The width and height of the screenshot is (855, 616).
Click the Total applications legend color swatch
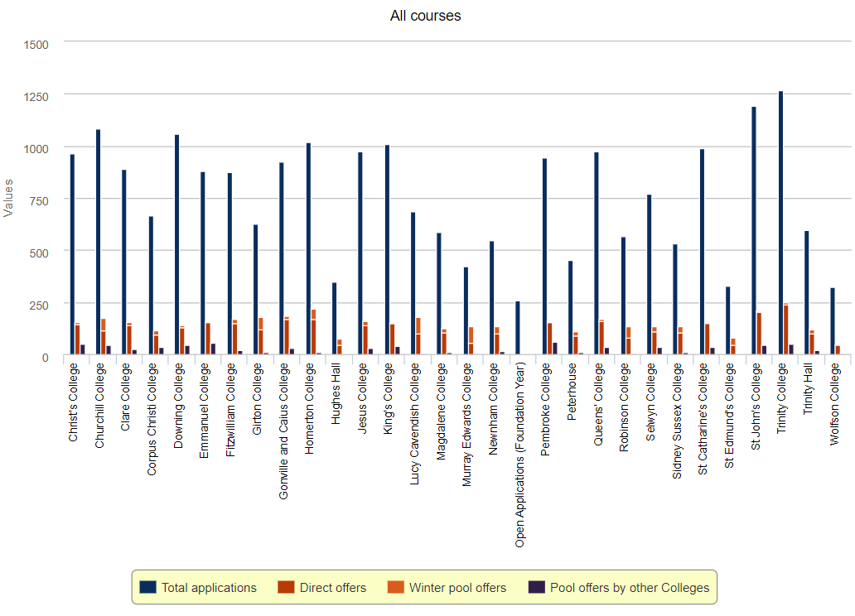148,587
